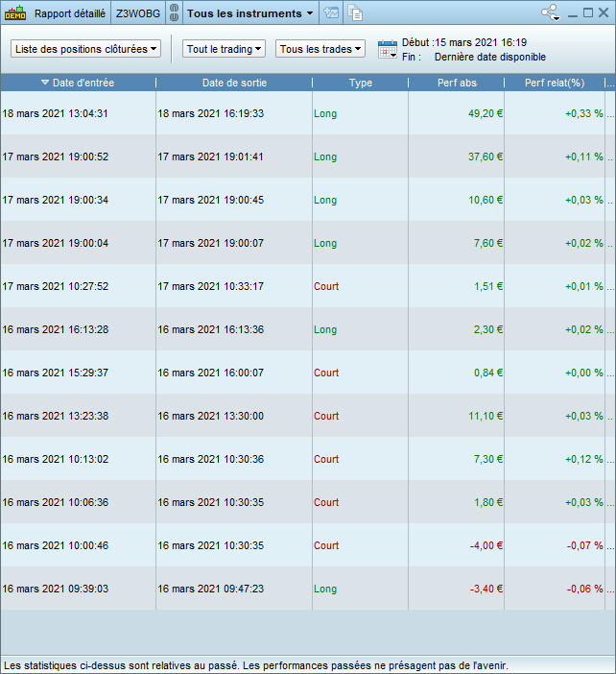Open Liste des positions clôturées dropdown

coord(86,49)
